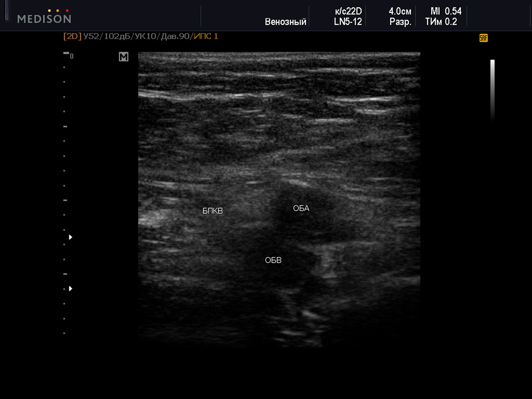The image size is (532, 399).
Task: Select the ОБВ annotation label
Action: tap(273, 260)
